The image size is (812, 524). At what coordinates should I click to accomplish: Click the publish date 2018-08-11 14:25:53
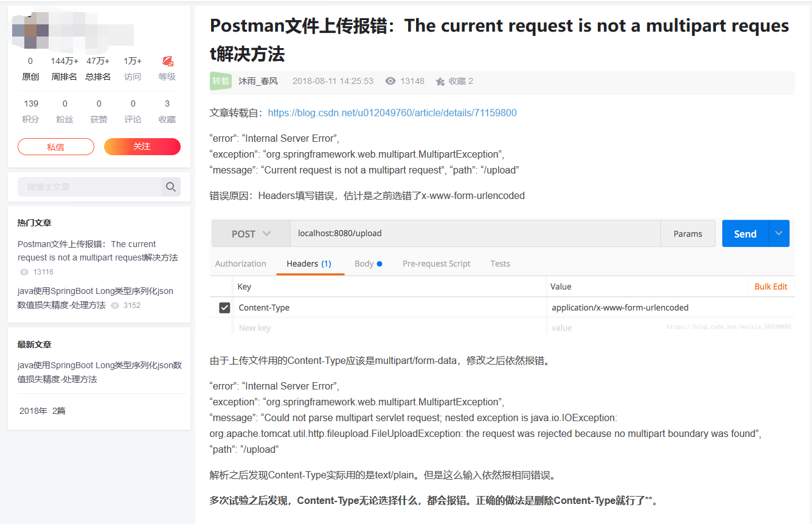333,81
